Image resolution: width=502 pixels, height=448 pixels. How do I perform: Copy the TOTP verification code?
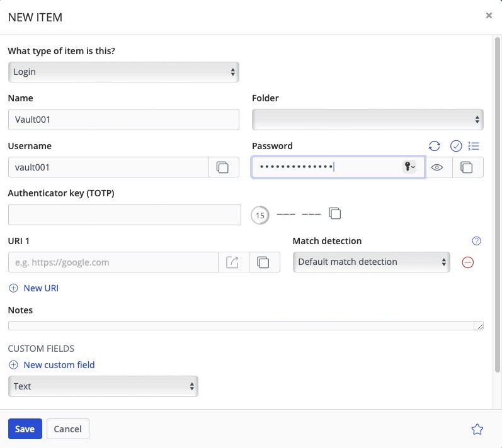click(x=336, y=214)
